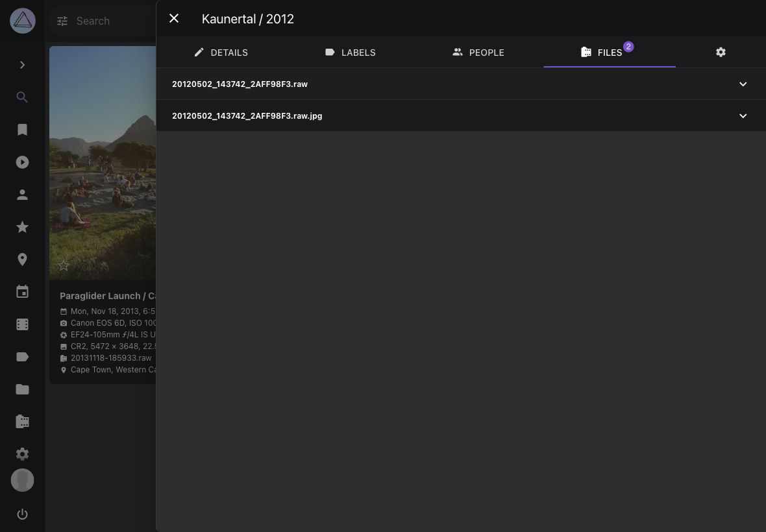This screenshot has height=532, width=766.
Task: Select the Videos sidebar icon
Action: tap(22, 162)
